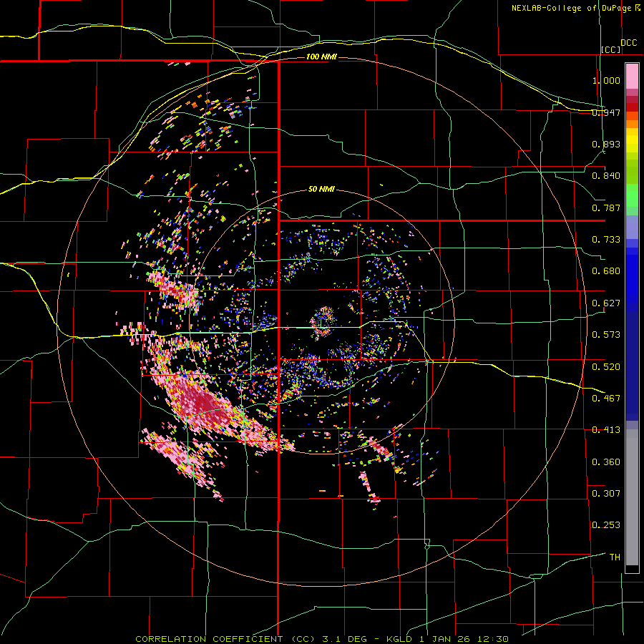Click the NEXLAB-College of DuPage label
The image size is (644, 644).
tap(571, 8)
